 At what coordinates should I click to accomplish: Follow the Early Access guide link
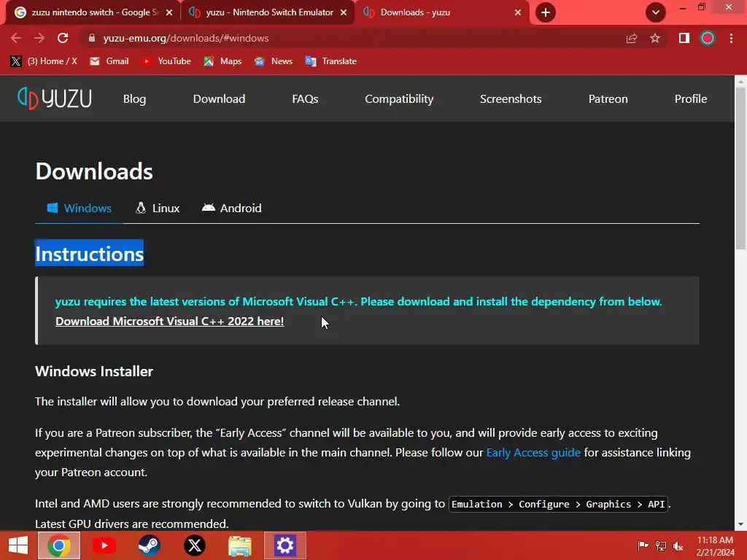tap(533, 452)
